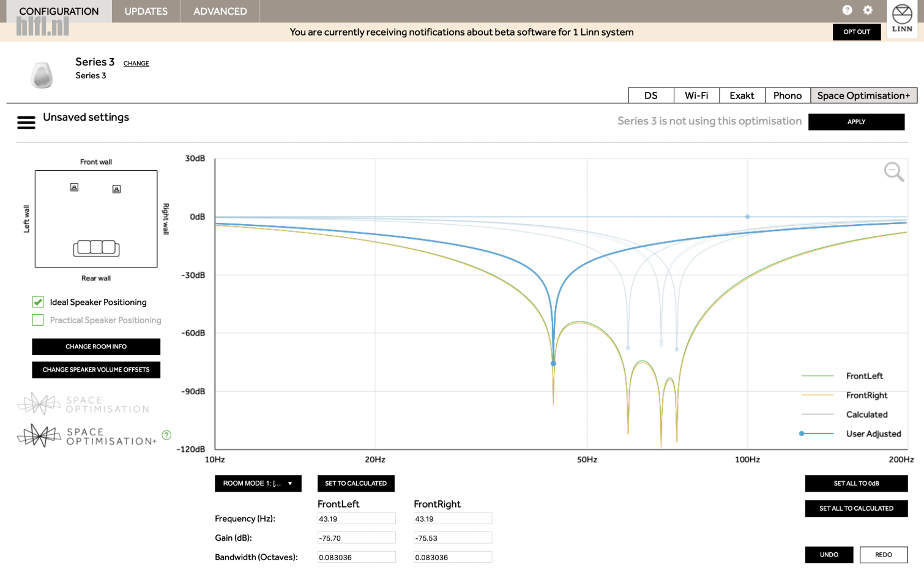This screenshot has height=578, width=924.
Task: Click the sofa icon in room diagram
Action: click(96, 247)
